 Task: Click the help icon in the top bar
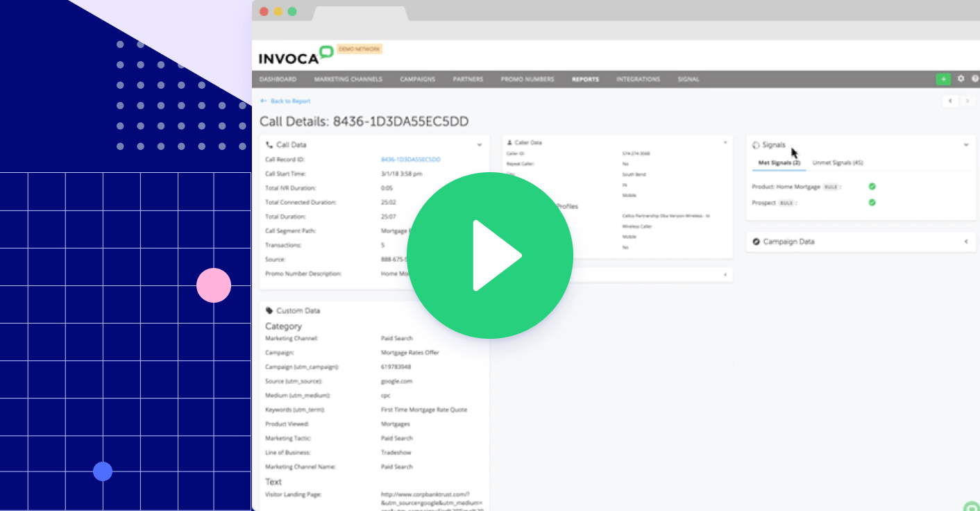974,78
